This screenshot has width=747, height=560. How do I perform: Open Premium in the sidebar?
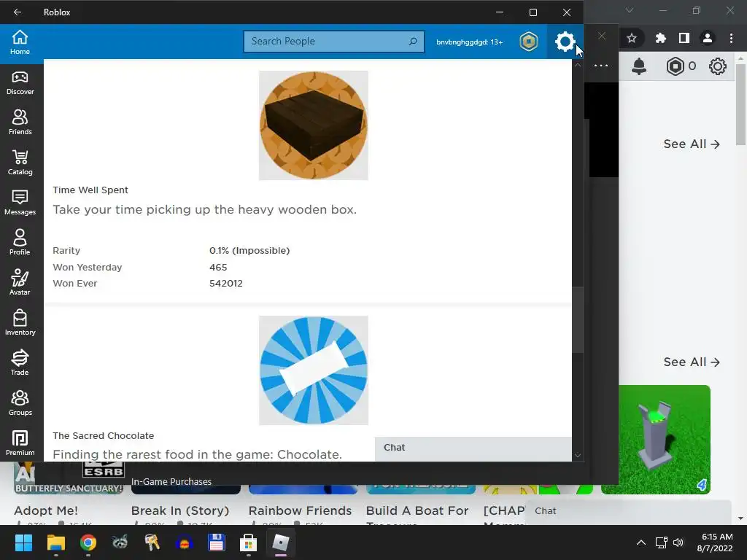(20, 443)
